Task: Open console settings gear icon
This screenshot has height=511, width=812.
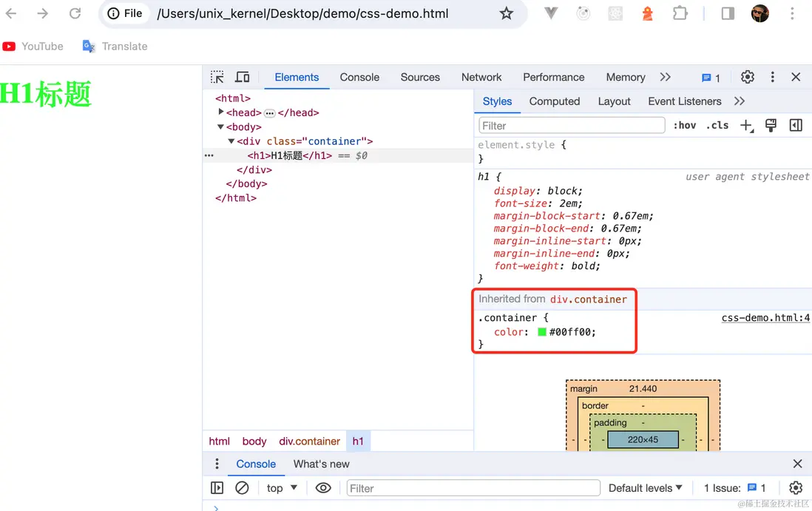Action: pos(796,488)
